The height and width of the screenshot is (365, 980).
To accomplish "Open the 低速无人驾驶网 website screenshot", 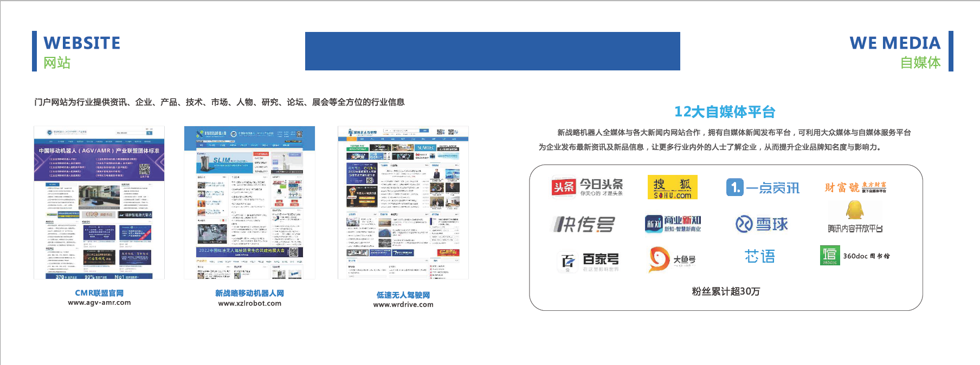I will [x=403, y=203].
